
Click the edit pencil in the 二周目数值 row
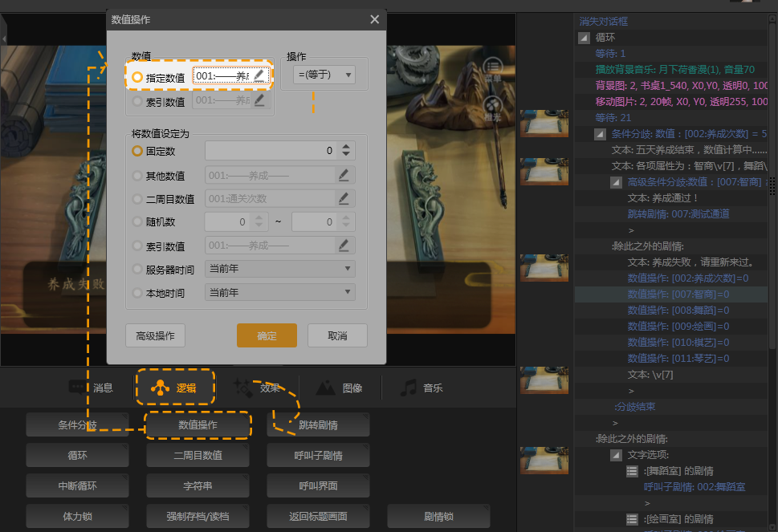click(x=343, y=198)
